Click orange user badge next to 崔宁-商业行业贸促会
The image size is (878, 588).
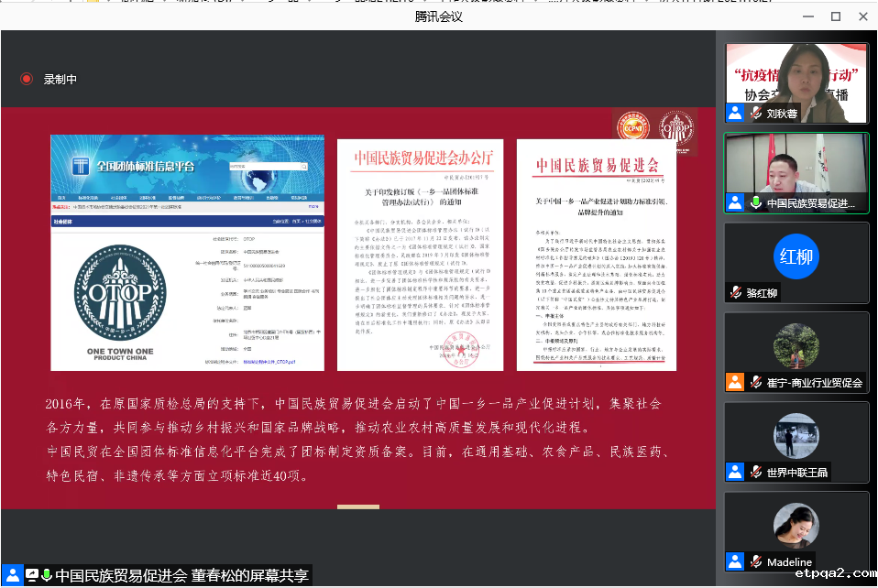tap(735, 382)
